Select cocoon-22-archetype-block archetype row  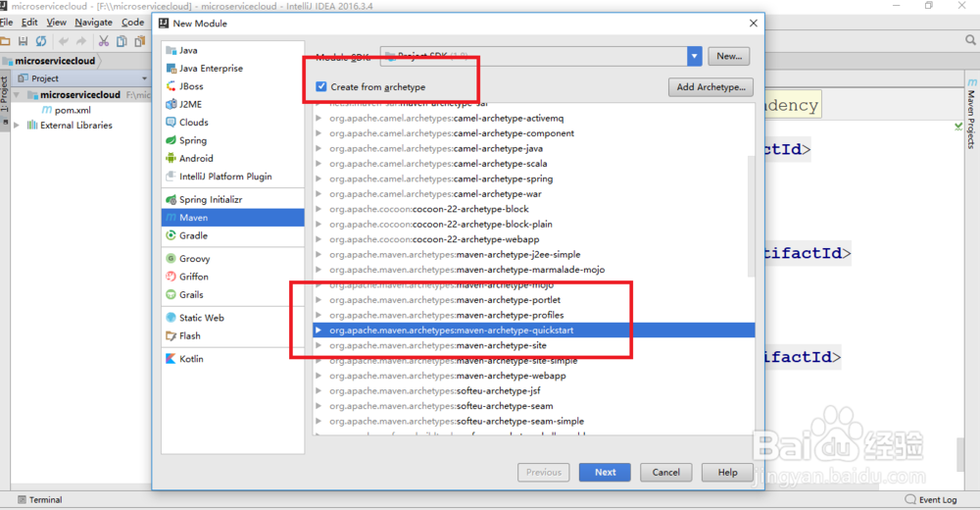[534, 209]
